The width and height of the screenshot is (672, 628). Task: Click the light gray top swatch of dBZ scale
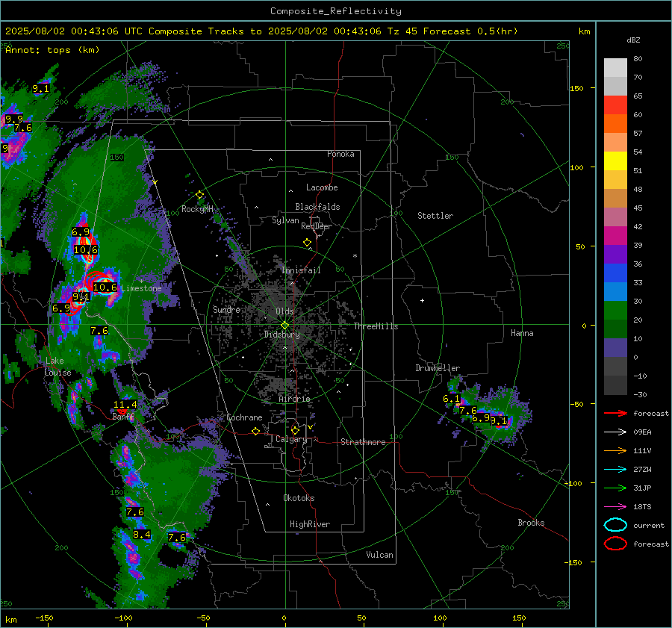click(615, 67)
